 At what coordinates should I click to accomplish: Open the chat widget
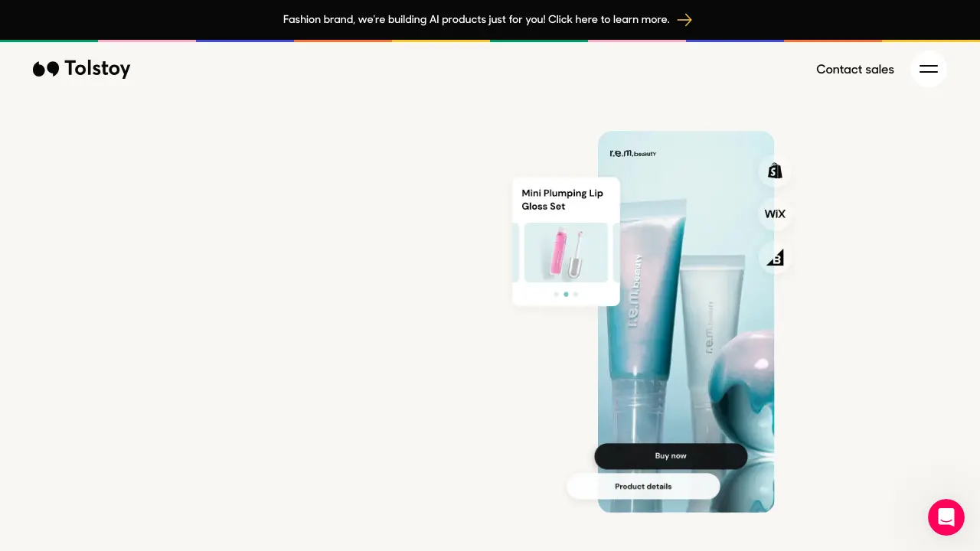click(946, 517)
